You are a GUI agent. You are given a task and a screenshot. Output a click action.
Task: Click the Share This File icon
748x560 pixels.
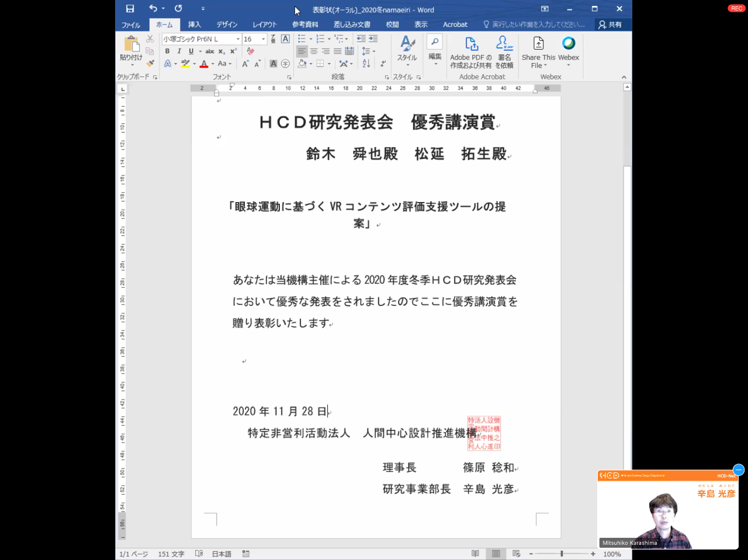tap(538, 52)
